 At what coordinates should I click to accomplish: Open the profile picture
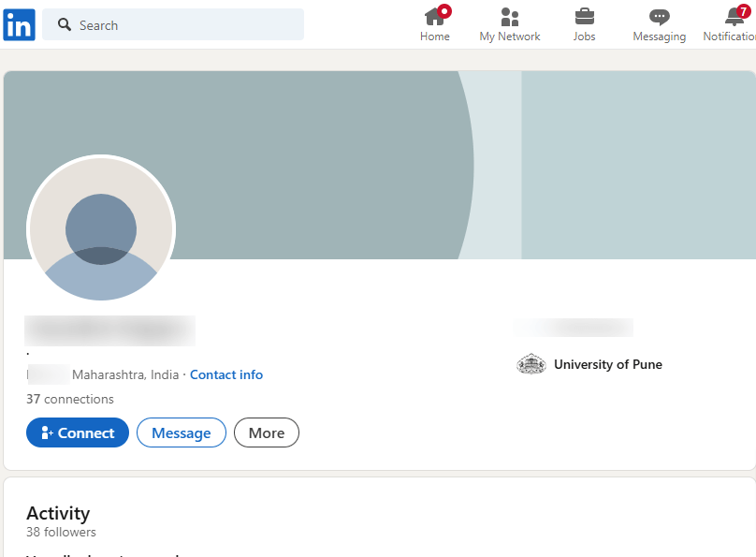[101, 228]
